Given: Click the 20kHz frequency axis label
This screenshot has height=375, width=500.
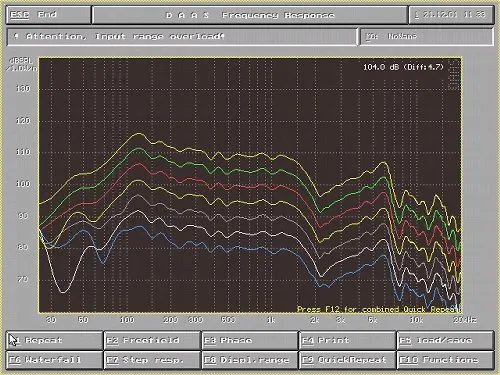Looking at the screenshot, I should click(x=465, y=320).
